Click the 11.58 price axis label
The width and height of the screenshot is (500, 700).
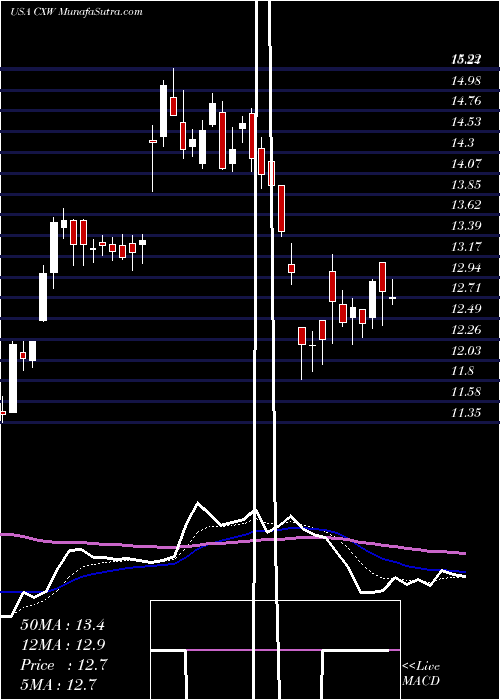point(466,392)
